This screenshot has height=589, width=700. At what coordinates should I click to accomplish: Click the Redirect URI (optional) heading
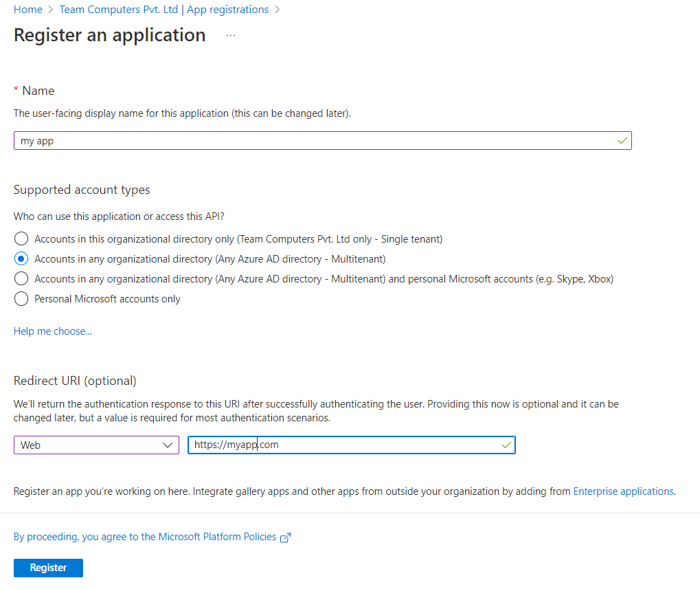click(75, 381)
